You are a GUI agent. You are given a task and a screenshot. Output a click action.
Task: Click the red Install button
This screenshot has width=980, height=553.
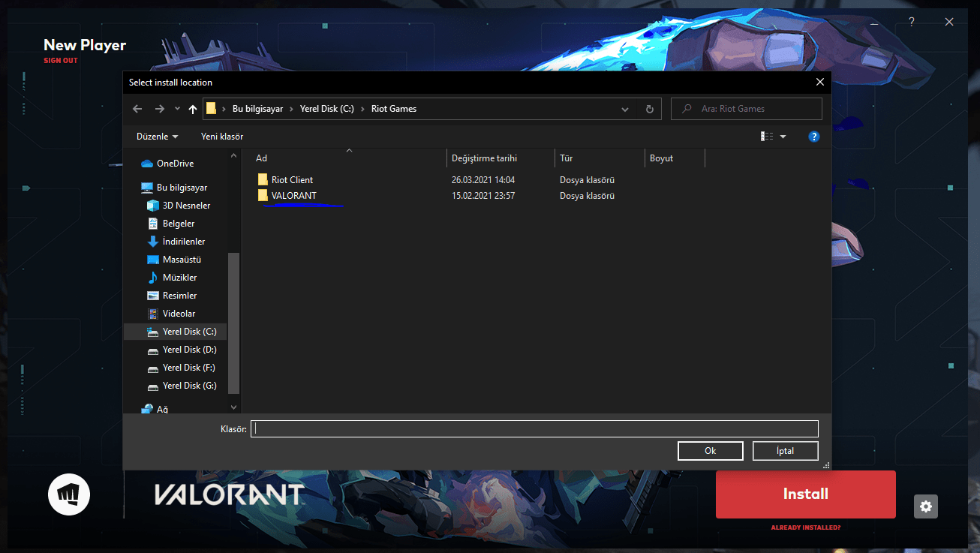[x=806, y=494]
